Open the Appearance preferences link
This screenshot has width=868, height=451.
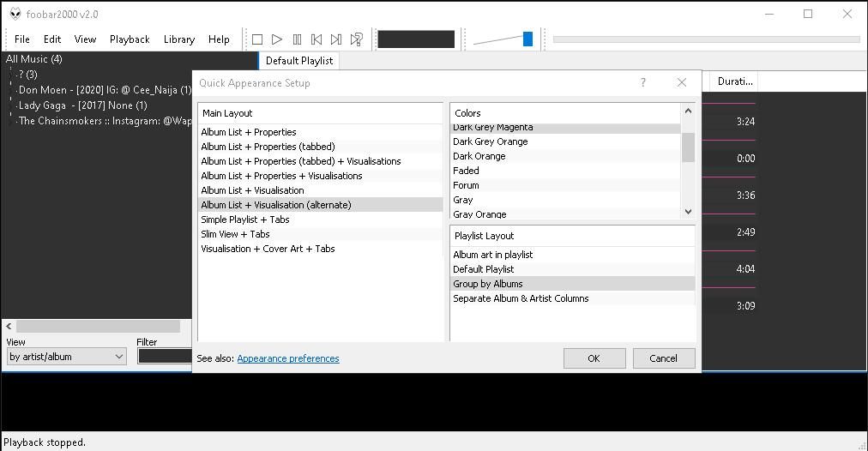pos(287,358)
